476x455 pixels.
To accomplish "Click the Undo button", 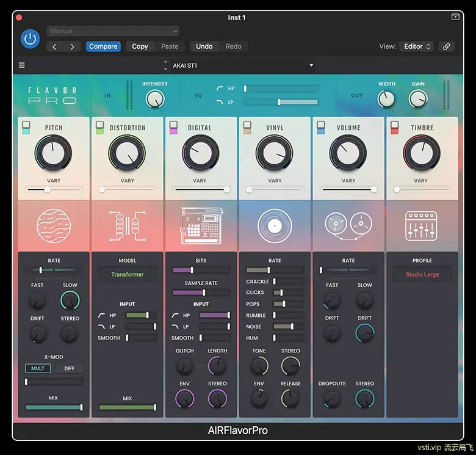I will (204, 46).
